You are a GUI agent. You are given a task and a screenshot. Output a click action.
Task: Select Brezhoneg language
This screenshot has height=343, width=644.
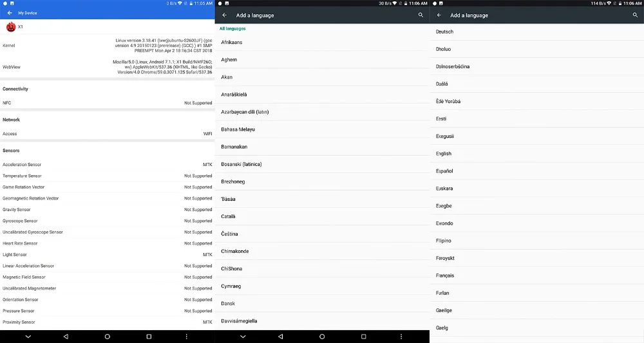click(x=322, y=181)
